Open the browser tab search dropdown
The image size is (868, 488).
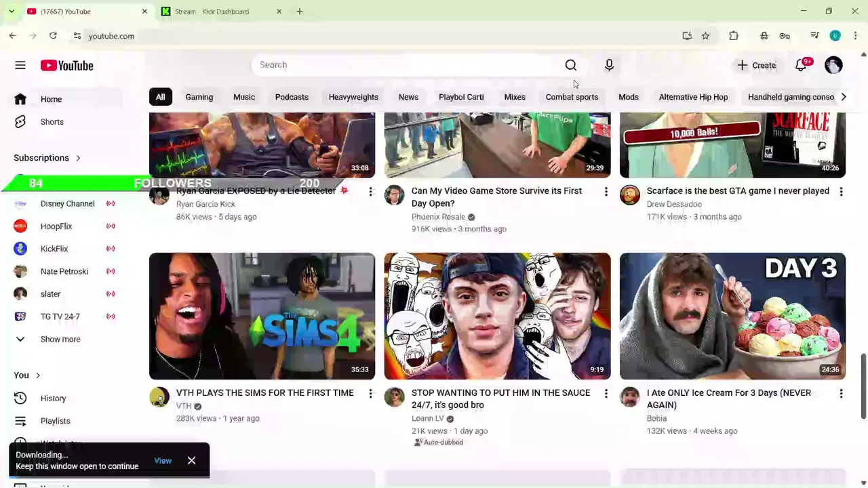[x=12, y=12]
